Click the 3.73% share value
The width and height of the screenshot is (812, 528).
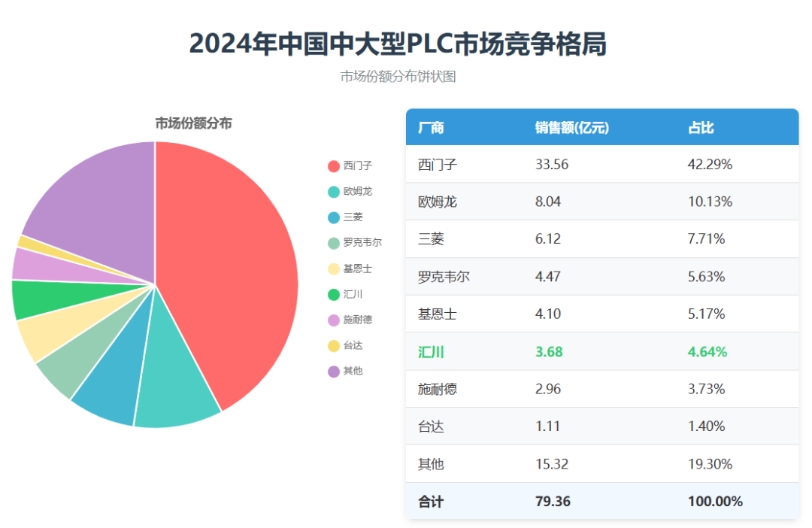[706, 390]
